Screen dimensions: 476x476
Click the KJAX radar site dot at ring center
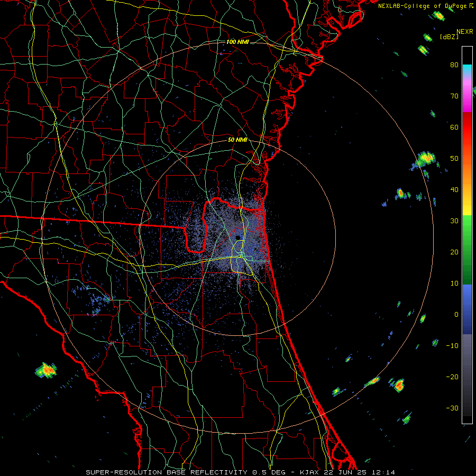(x=237, y=237)
